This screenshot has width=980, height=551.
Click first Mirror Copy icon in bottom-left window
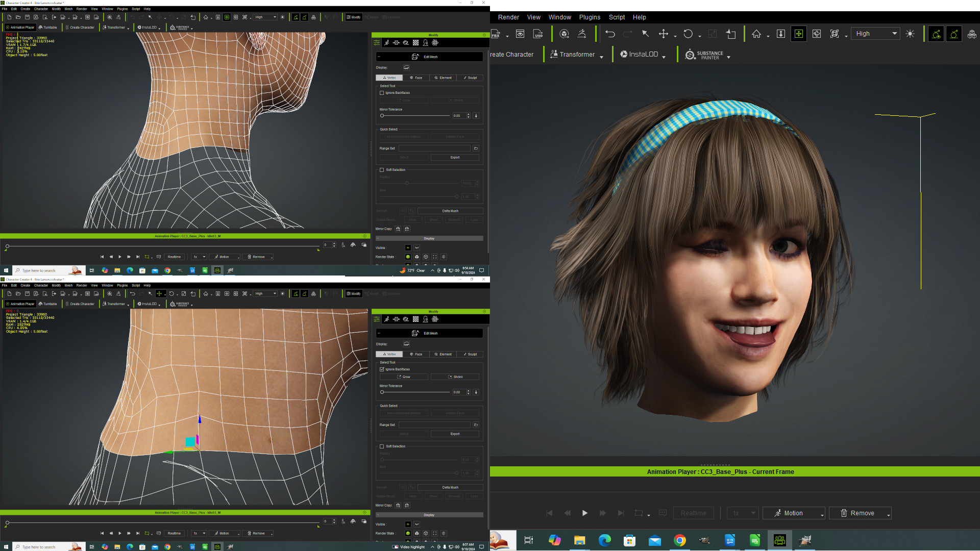point(398,505)
